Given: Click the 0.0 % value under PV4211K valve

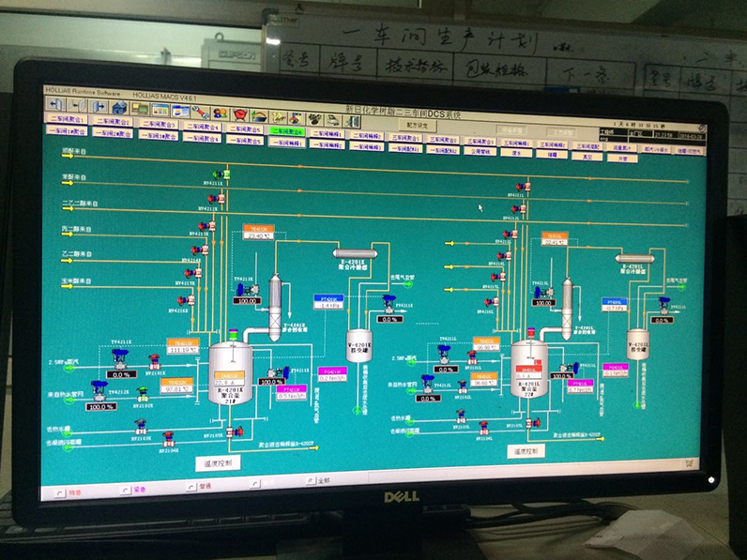Looking at the screenshot, I should [x=389, y=320].
